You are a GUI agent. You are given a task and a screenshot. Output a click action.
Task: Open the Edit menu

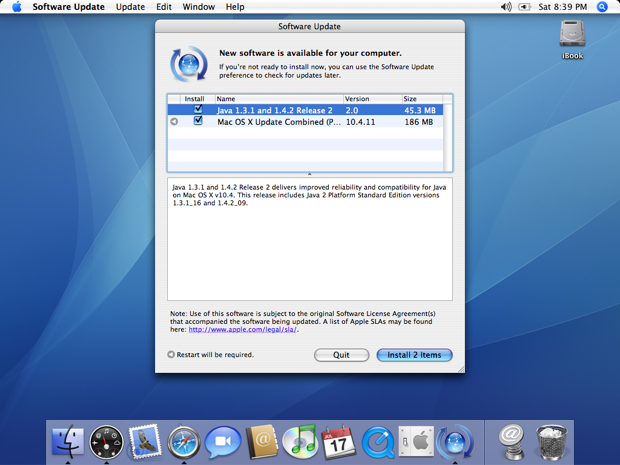point(164,7)
